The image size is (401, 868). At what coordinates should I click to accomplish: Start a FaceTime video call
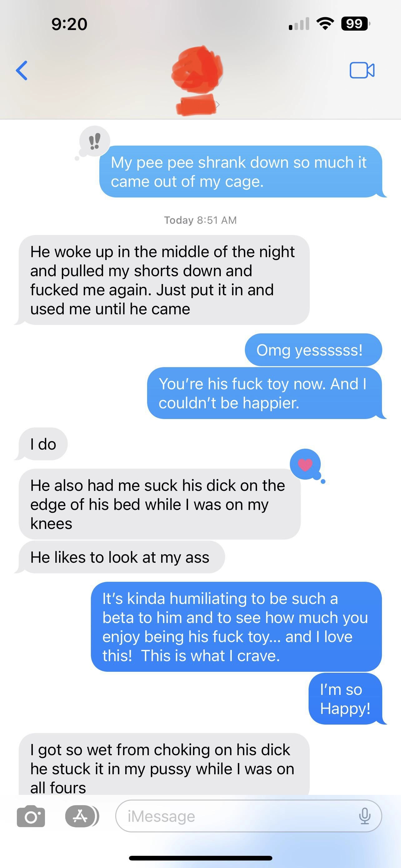click(362, 70)
